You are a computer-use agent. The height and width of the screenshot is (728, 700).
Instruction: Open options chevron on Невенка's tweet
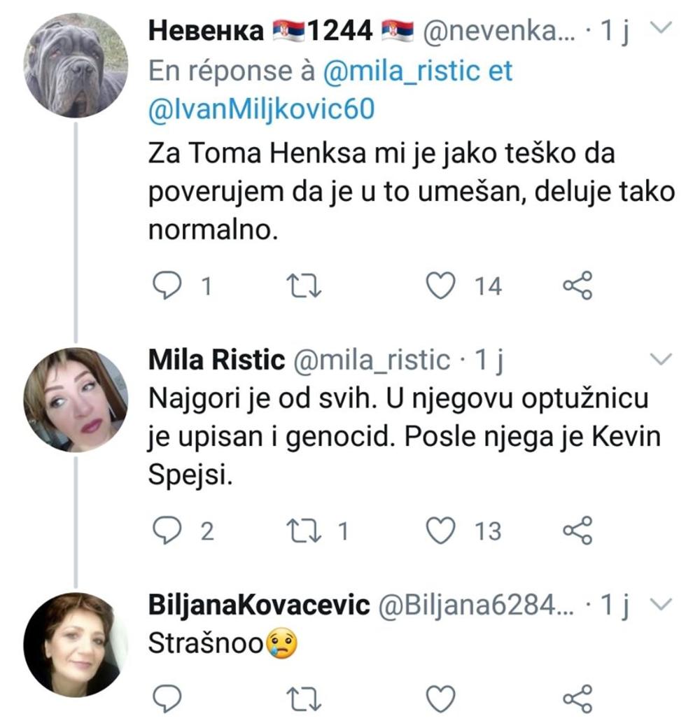tap(659, 29)
